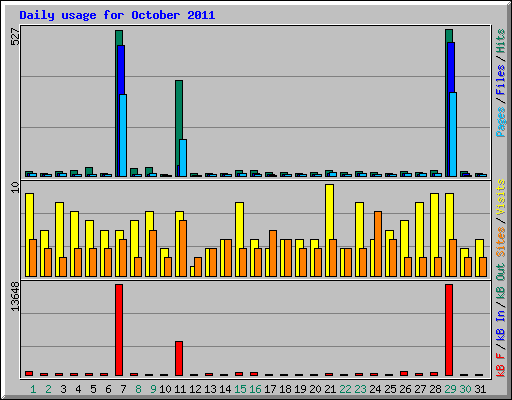Click day 5 on the x-axis

(93, 389)
